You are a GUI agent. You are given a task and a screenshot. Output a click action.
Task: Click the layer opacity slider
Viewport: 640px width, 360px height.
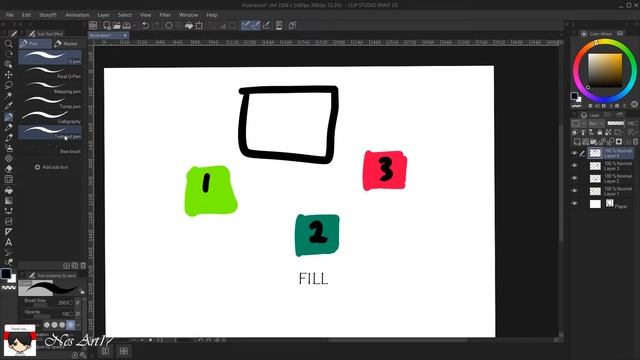[616, 123]
